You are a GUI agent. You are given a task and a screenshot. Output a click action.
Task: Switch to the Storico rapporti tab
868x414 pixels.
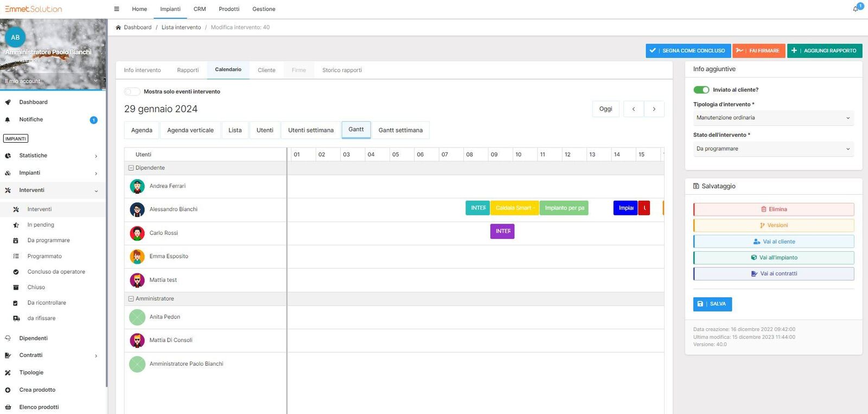coord(342,70)
